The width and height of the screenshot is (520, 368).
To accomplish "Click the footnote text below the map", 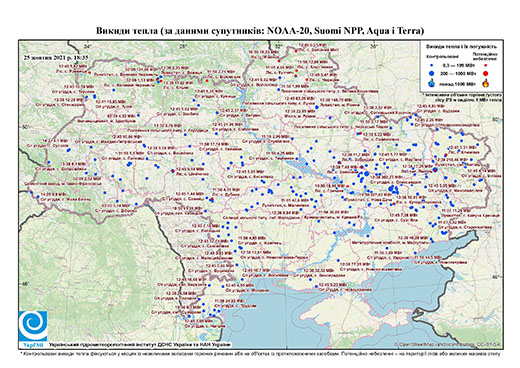I will click(260, 353).
